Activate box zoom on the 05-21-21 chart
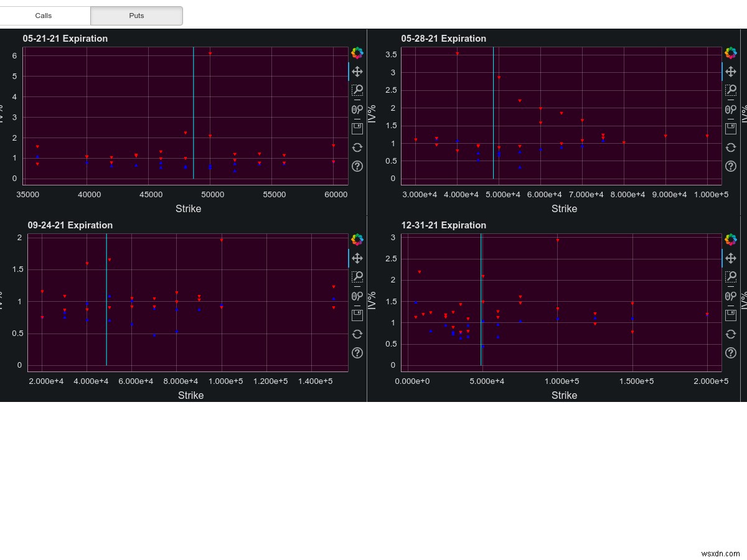Screen dimensions: 747x560 (x=357, y=90)
